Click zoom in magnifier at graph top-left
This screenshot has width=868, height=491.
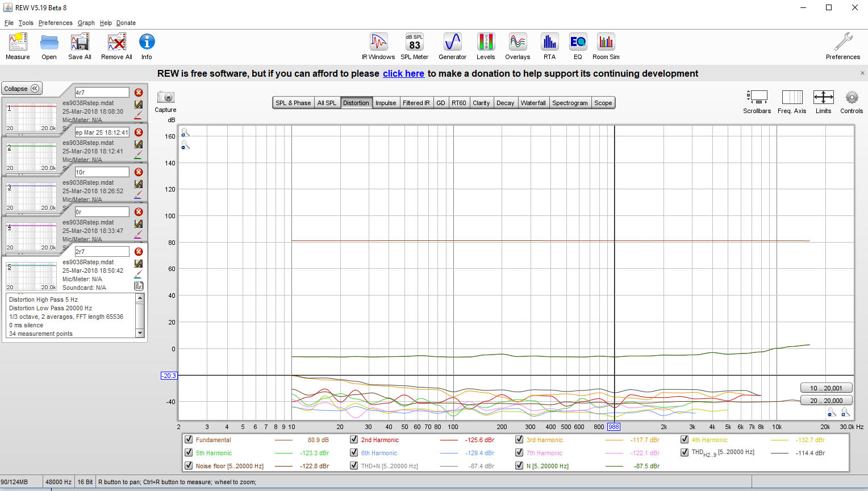[x=185, y=132]
